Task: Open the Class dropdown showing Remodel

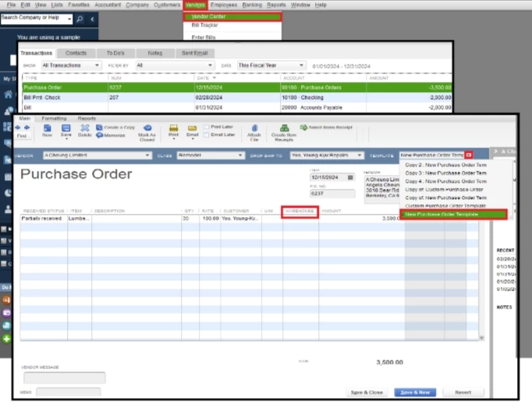Action: pos(240,155)
